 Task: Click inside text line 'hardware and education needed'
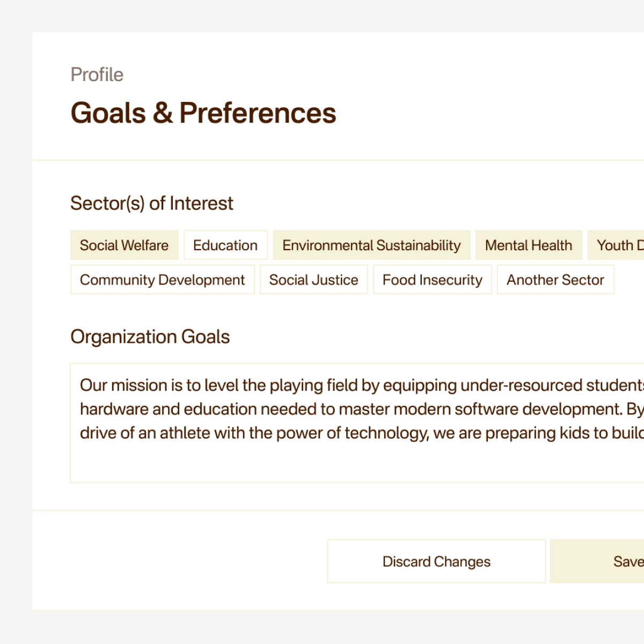point(362,409)
